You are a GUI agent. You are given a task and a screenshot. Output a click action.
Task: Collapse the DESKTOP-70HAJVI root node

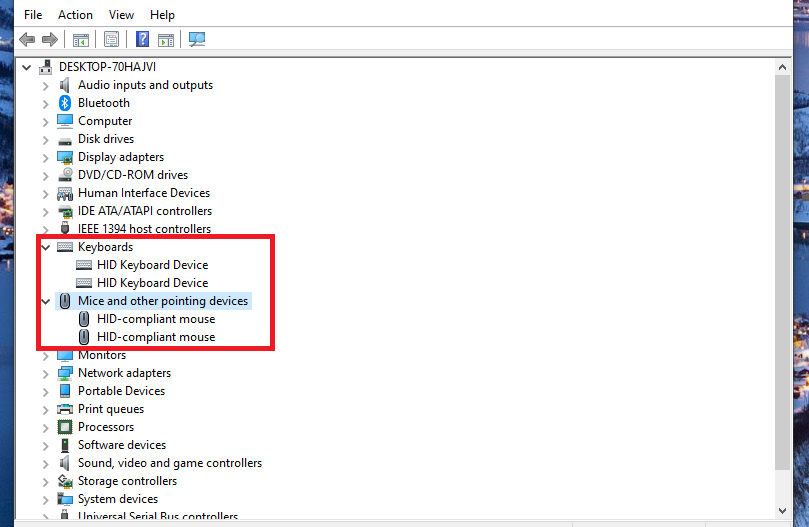[27, 67]
